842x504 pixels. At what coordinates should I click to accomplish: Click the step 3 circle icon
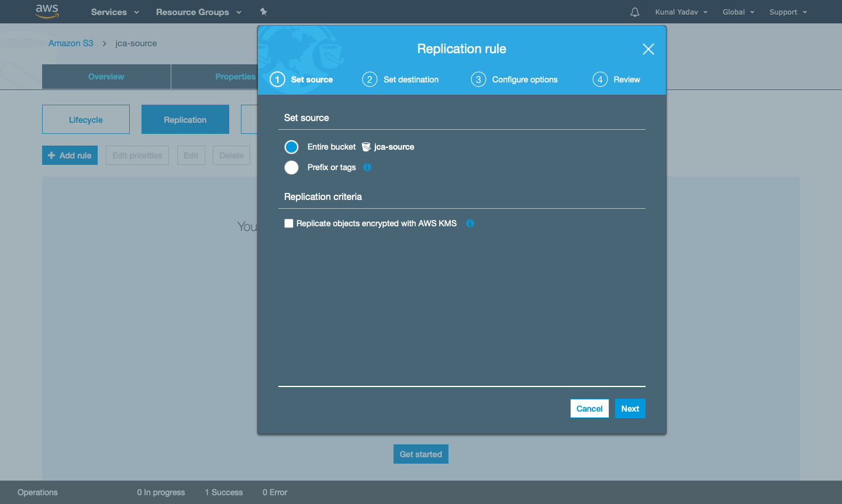478,80
